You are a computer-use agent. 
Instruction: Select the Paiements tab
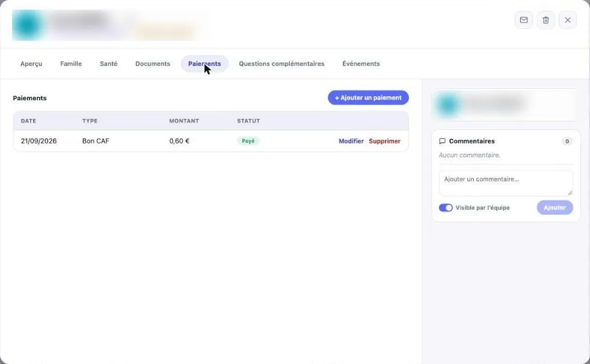[204, 64]
